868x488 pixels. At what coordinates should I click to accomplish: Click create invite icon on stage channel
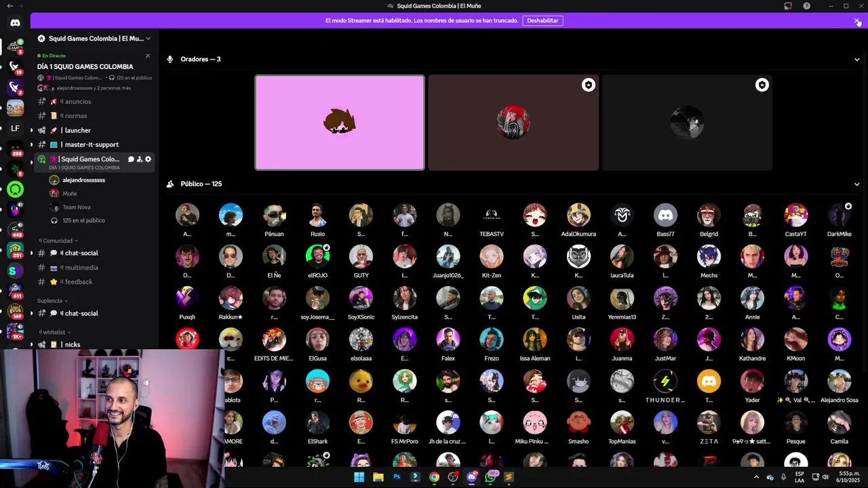click(140, 159)
